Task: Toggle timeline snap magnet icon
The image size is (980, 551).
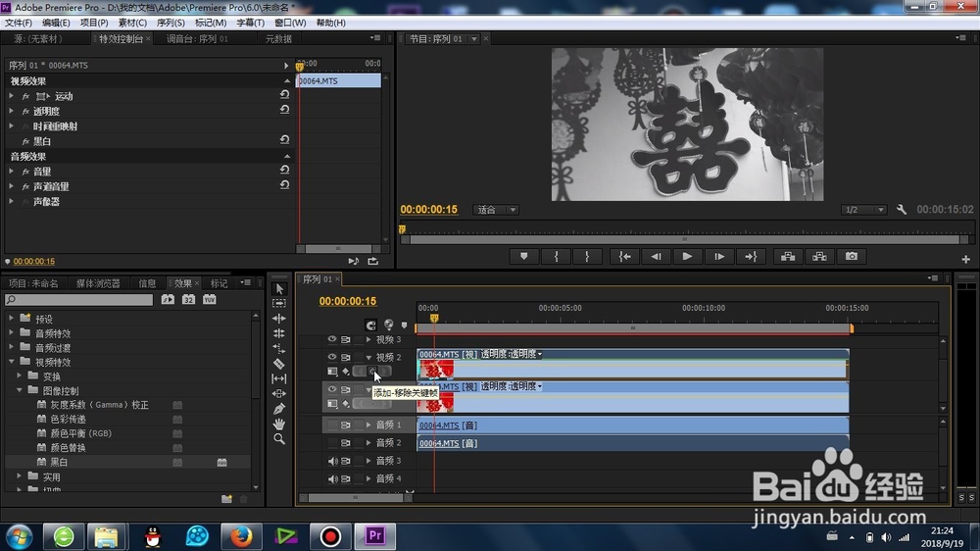Action: [x=370, y=325]
